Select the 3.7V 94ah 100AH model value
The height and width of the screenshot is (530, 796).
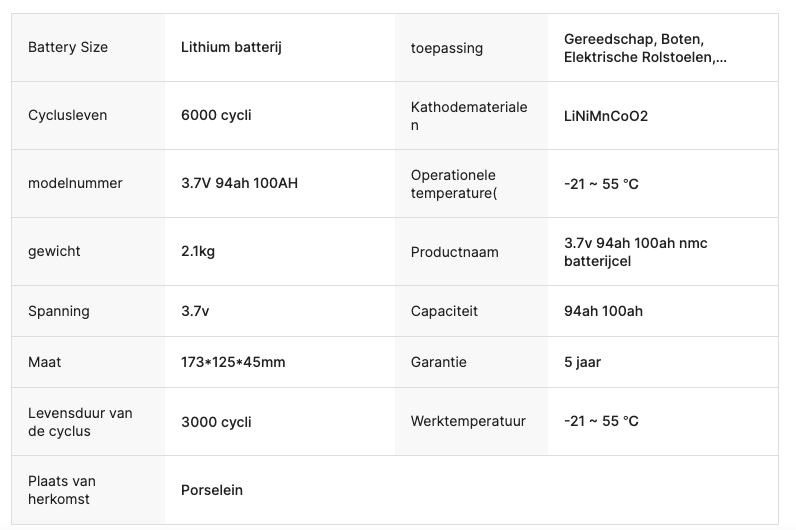click(x=240, y=183)
